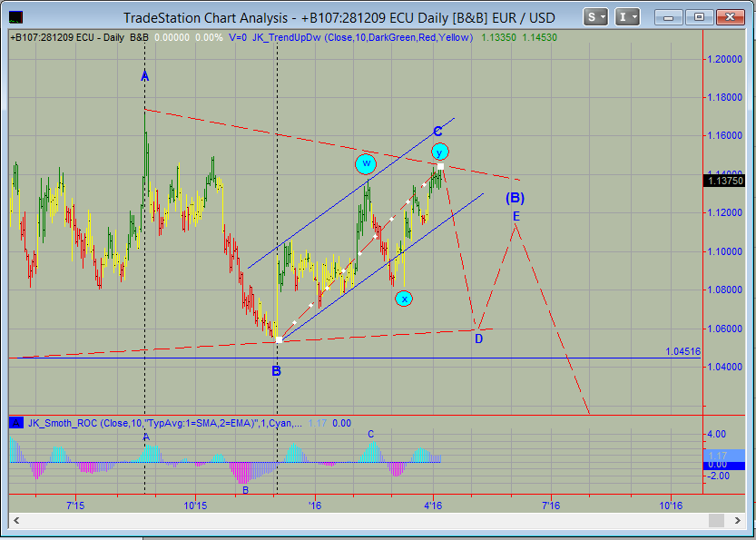Click the cyan circled w wave marker
Viewport: 756px width, 540px height.
coord(366,164)
